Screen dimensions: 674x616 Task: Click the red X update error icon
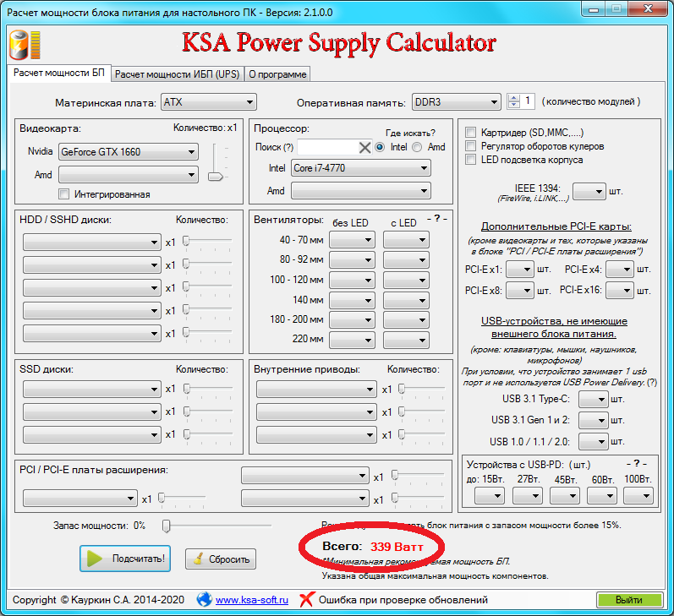coord(306,600)
